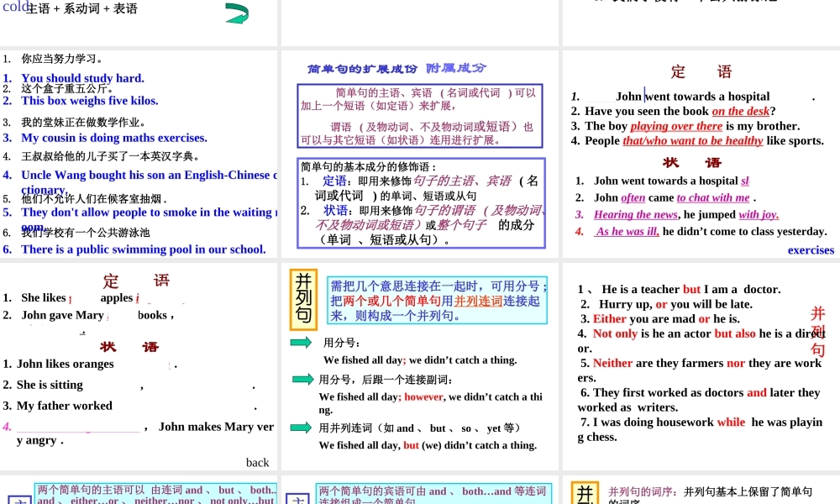Click the line 简单句的基本成分的修饰语：
Image resolution: width=840 pixels, height=504 pixels.
(369, 166)
